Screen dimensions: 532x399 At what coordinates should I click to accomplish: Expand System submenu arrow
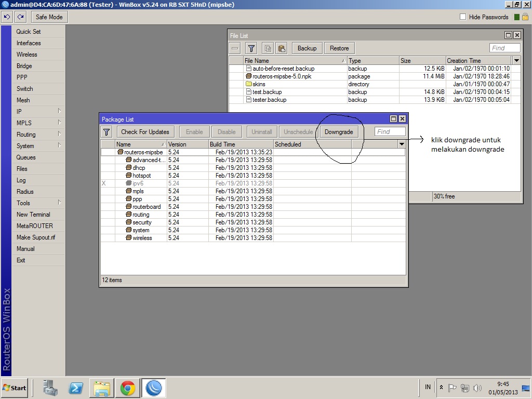point(59,145)
